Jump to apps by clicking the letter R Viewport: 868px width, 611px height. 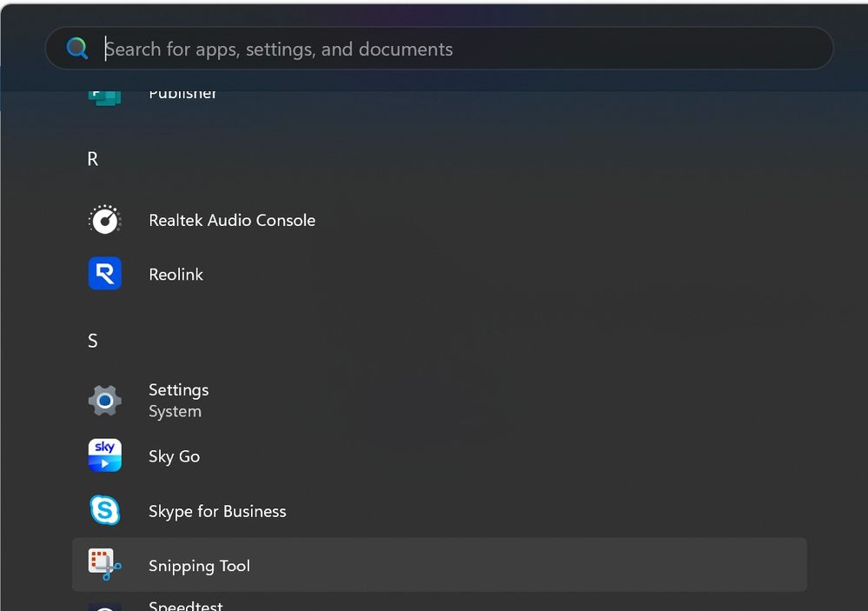92,159
